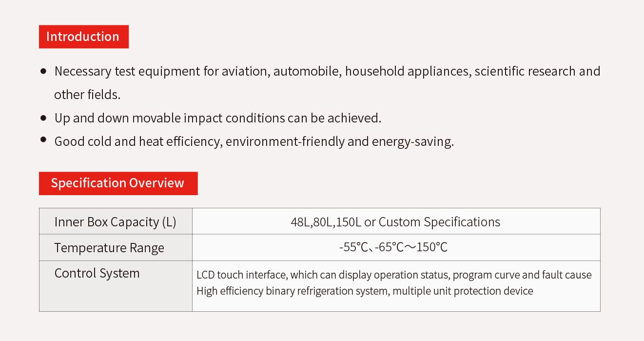
Task: Click the '-55℃、-65℃～150℃' temperature value
Action: point(393,247)
